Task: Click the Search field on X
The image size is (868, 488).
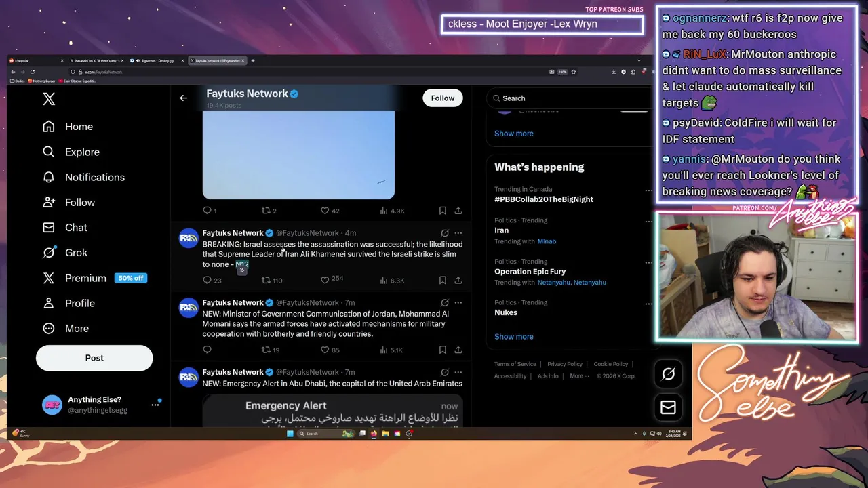Action: 570,98
